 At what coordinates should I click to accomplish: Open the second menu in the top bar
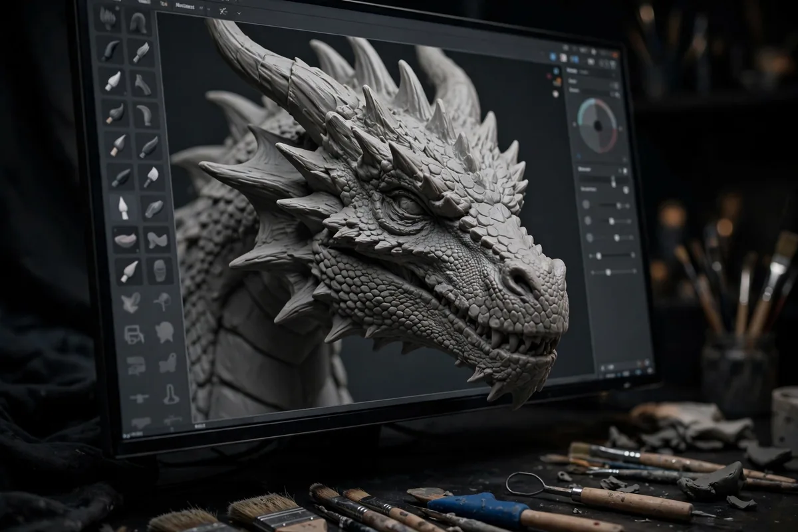[x=164, y=3]
